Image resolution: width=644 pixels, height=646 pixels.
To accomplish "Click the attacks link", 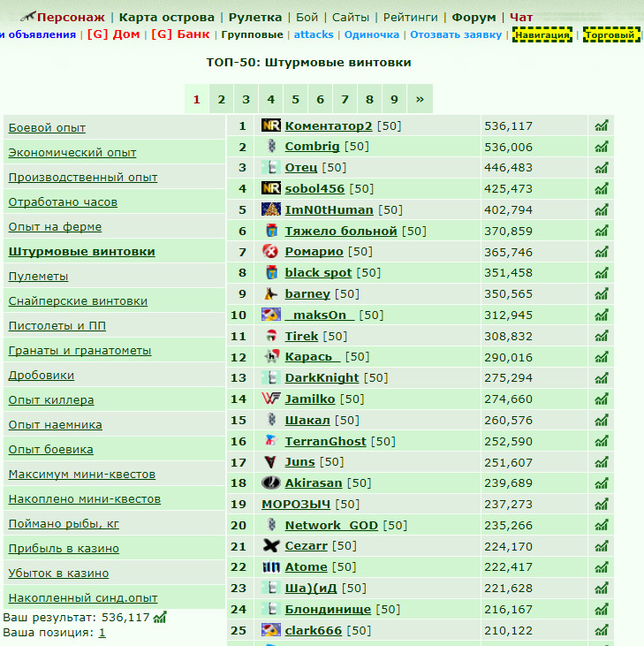I will [x=314, y=34].
